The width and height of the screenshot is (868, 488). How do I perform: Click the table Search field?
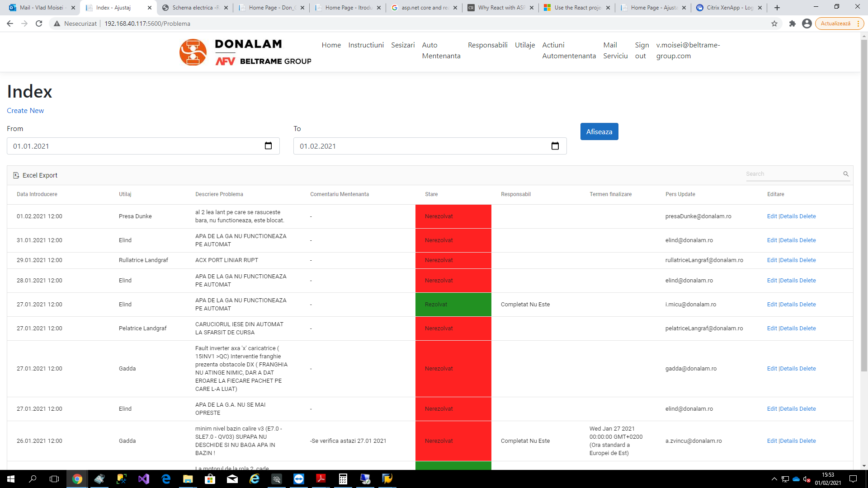coord(793,174)
